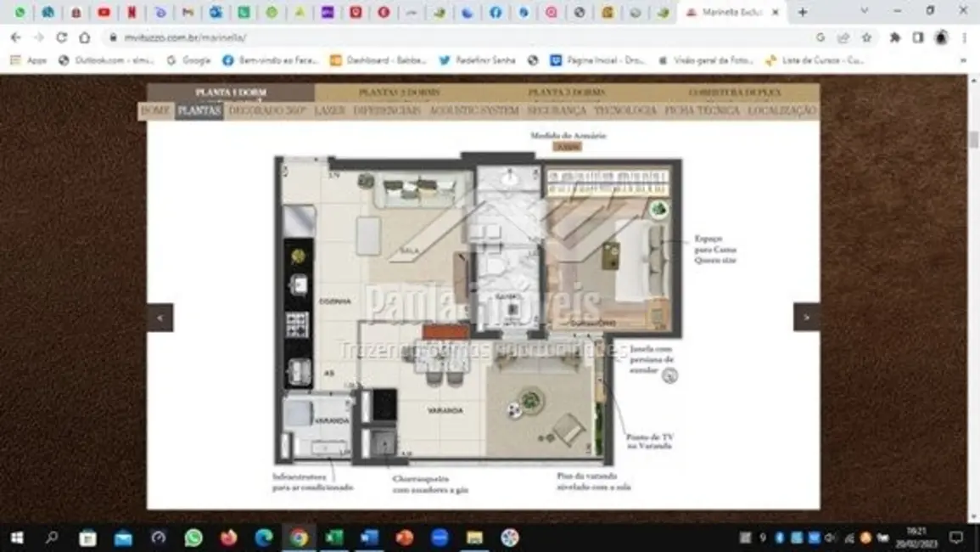This screenshot has height=552, width=980.
Task: Open the LAZER menu item
Action: 329,110
